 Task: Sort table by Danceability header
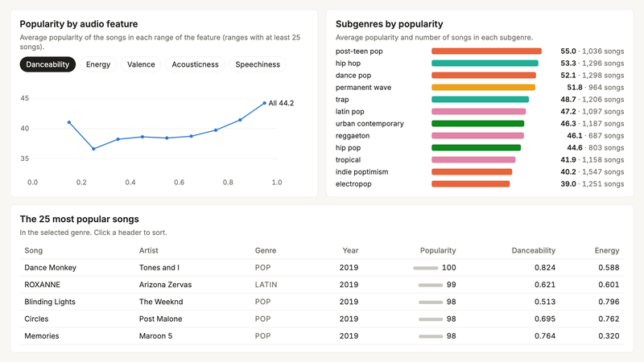click(533, 250)
